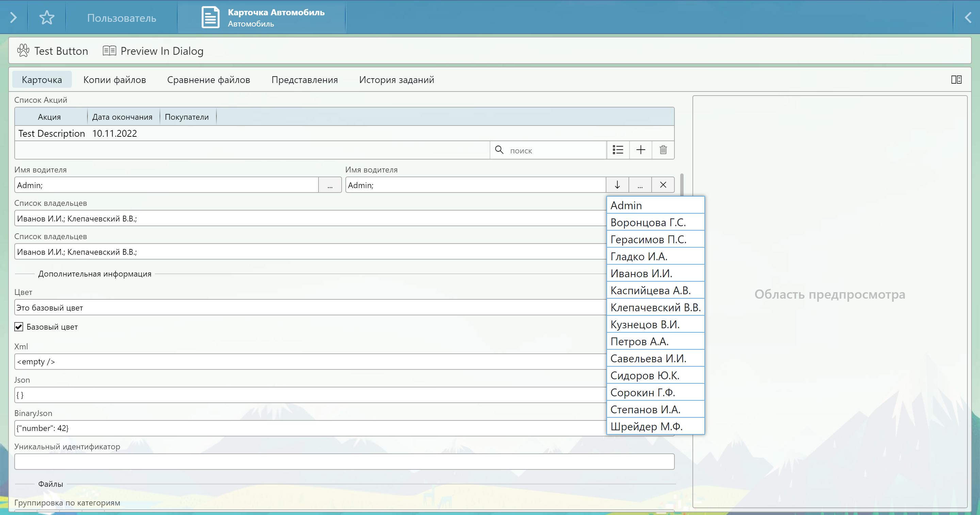
Task: Toggle the Базовый цвет checkbox
Action: (19, 327)
